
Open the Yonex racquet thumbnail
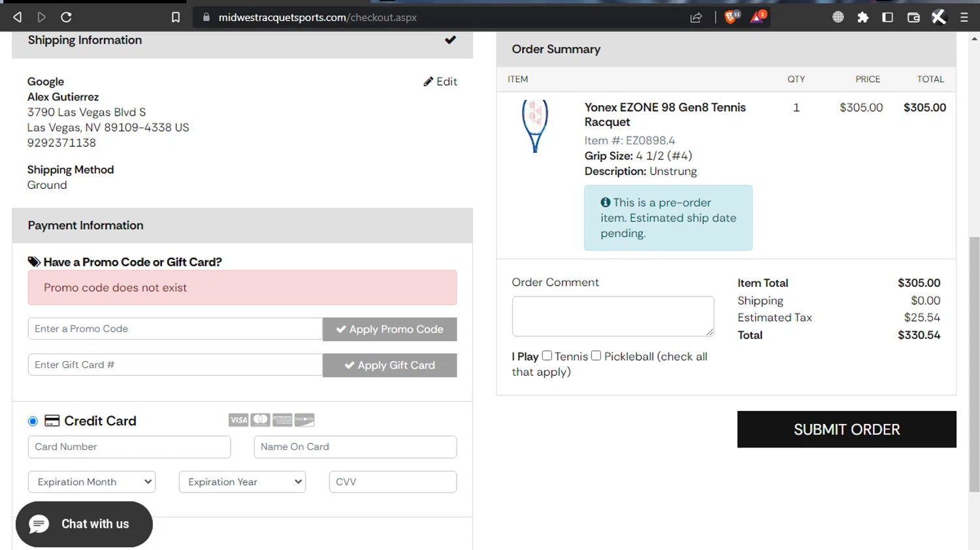click(x=535, y=126)
